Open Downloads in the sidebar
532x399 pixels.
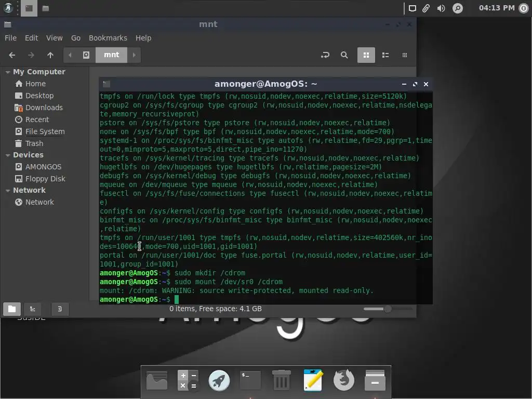pyautogui.click(x=44, y=108)
